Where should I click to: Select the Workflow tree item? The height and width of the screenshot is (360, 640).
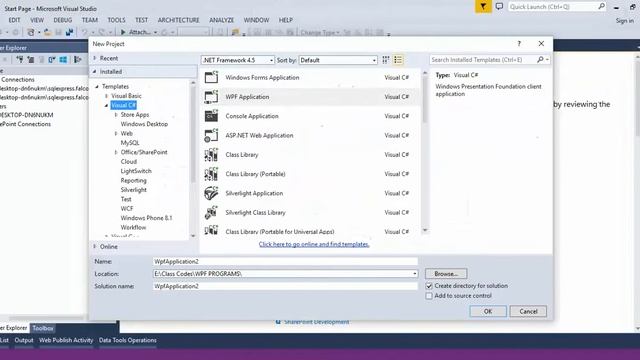pos(133,227)
